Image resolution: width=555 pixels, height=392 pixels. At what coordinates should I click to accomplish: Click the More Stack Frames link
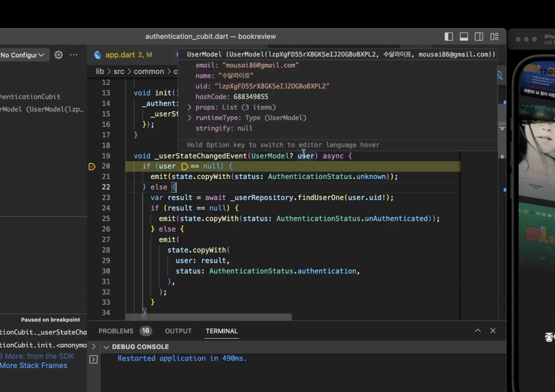[x=34, y=366]
